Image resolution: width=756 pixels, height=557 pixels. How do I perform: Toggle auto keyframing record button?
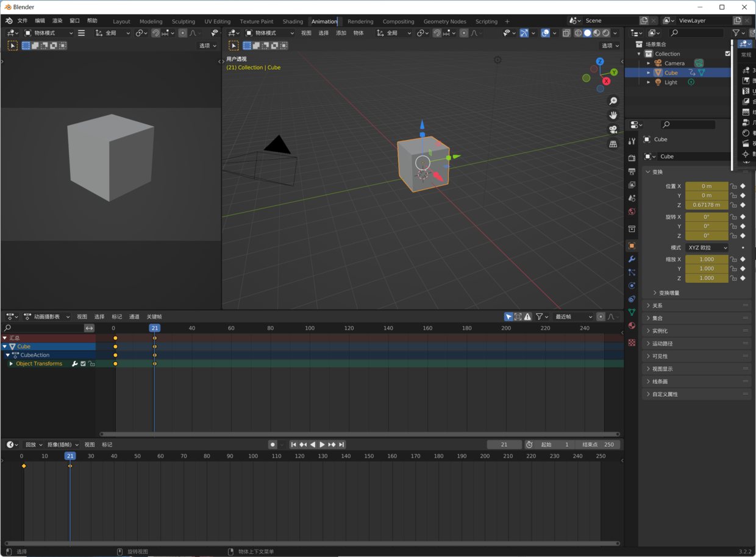click(x=272, y=444)
